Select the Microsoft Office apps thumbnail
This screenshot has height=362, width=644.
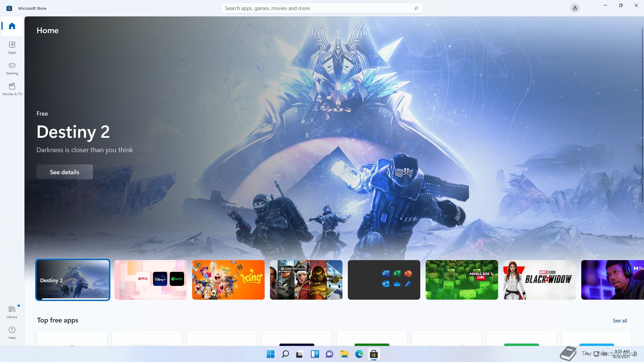tap(384, 280)
